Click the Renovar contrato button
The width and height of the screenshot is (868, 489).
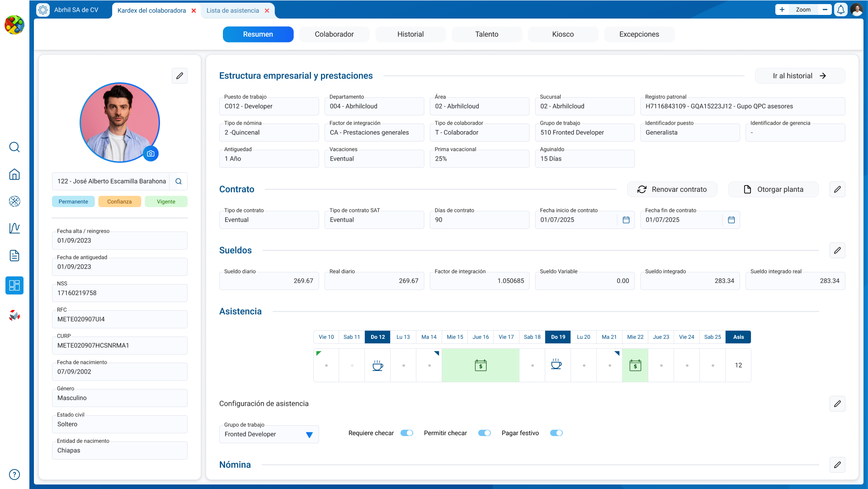coord(672,190)
